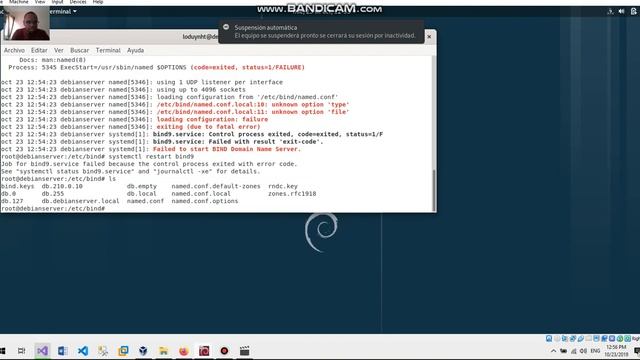
Task: Select text 'zones.rfc1918'
Action: point(292,193)
